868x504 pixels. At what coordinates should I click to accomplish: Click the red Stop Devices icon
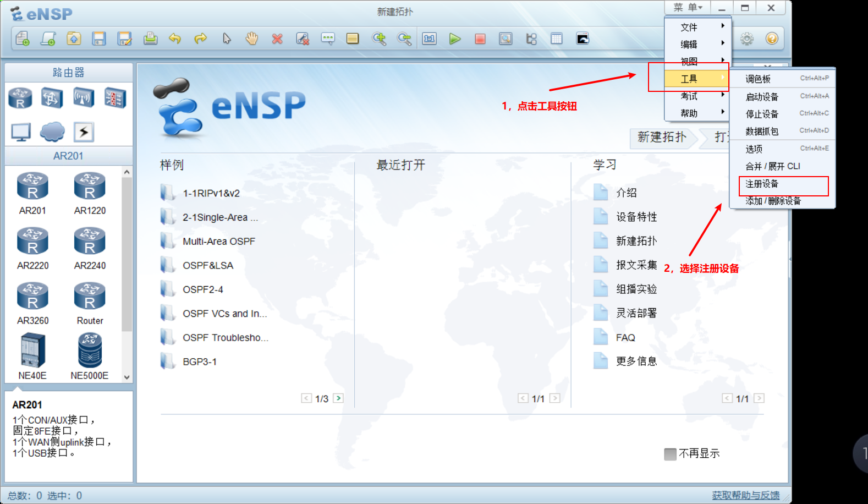(x=480, y=39)
